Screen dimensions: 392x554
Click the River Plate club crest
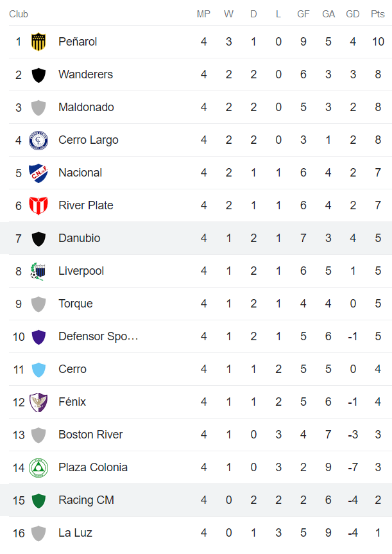pos(38,205)
